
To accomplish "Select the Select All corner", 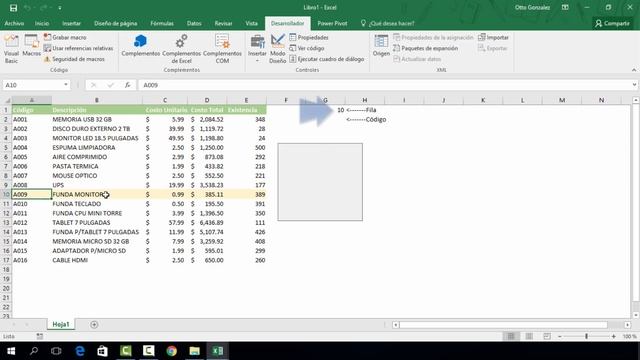I will [6, 100].
